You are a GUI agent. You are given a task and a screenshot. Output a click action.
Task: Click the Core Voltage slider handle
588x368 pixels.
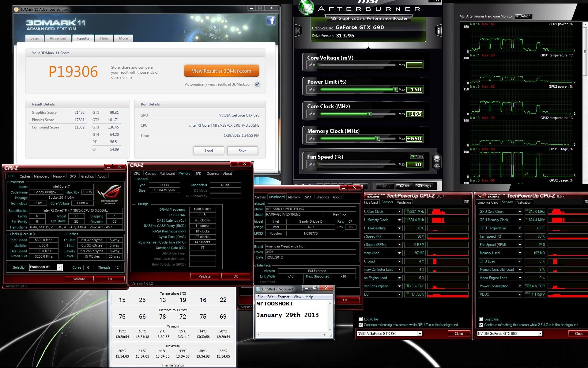pos(320,65)
